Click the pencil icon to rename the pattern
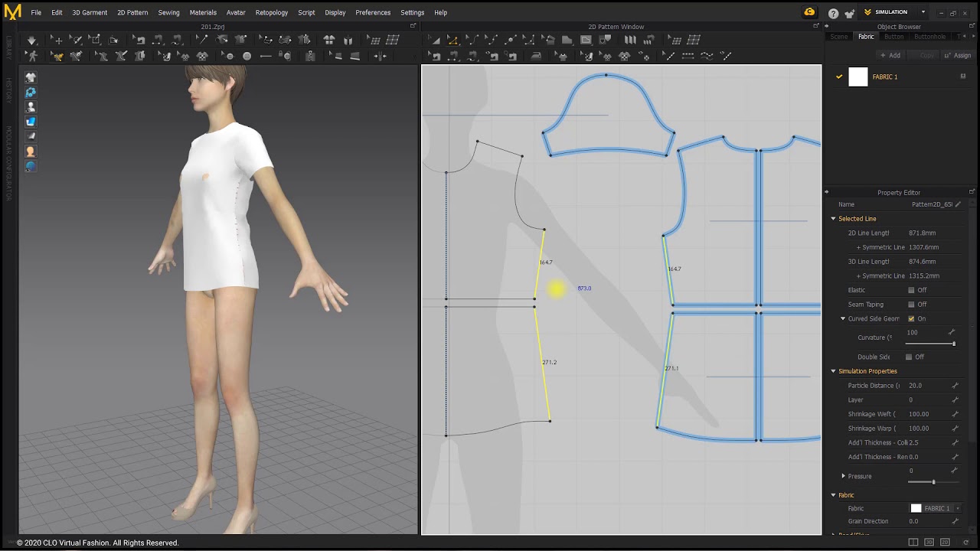The image size is (980, 551). click(x=958, y=204)
